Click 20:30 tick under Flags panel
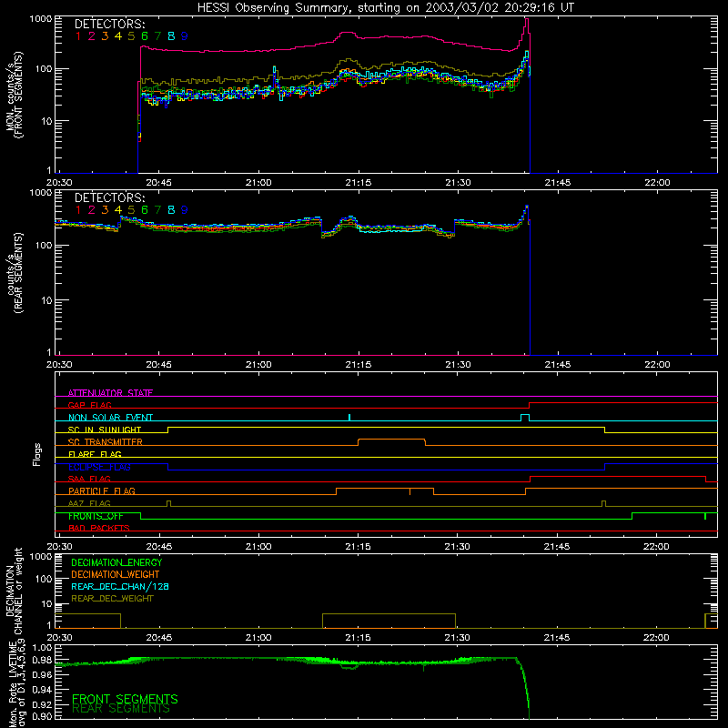The height and width of the screenshot is (728, 728). pos(59,547)
